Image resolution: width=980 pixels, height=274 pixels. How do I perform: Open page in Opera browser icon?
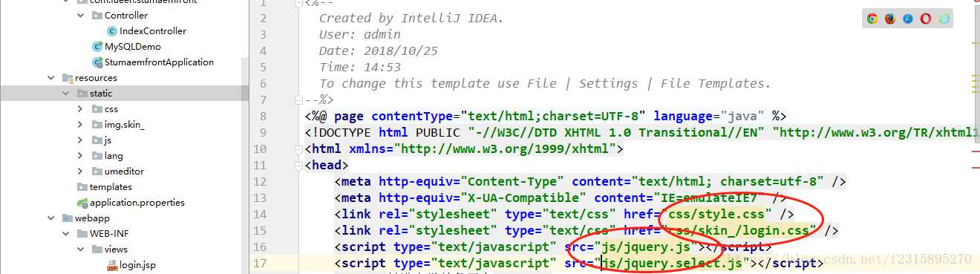click(x=926, y=19)
